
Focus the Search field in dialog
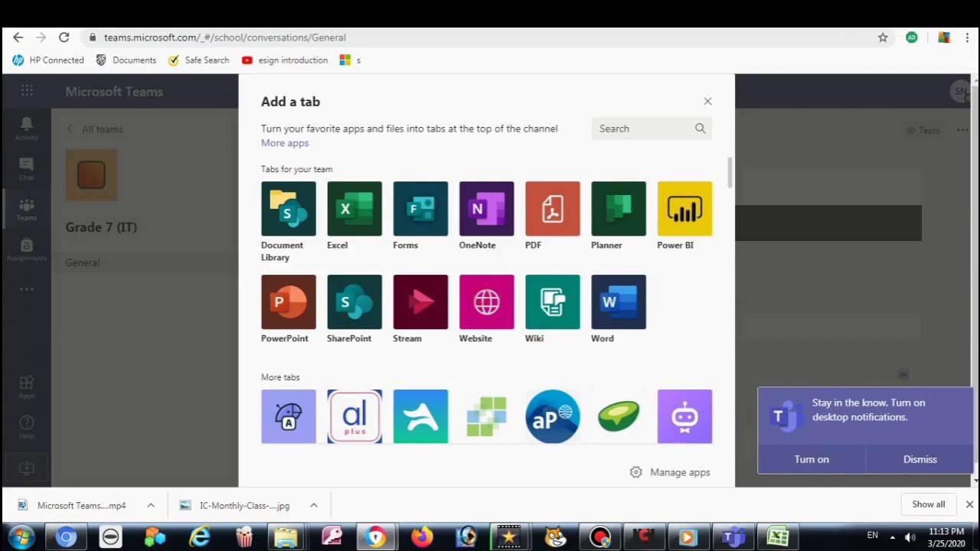click(x=652, y=129)
